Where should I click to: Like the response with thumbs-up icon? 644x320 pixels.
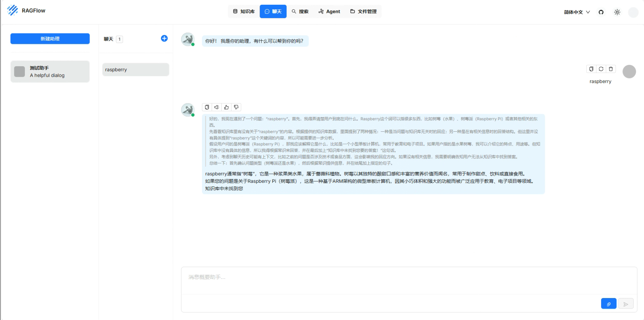226,107
